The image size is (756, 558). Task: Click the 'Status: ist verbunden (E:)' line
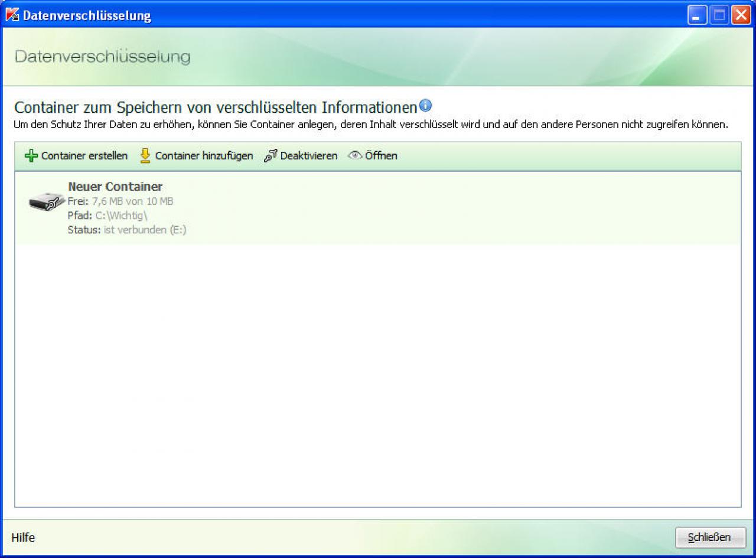pos(127,230)
